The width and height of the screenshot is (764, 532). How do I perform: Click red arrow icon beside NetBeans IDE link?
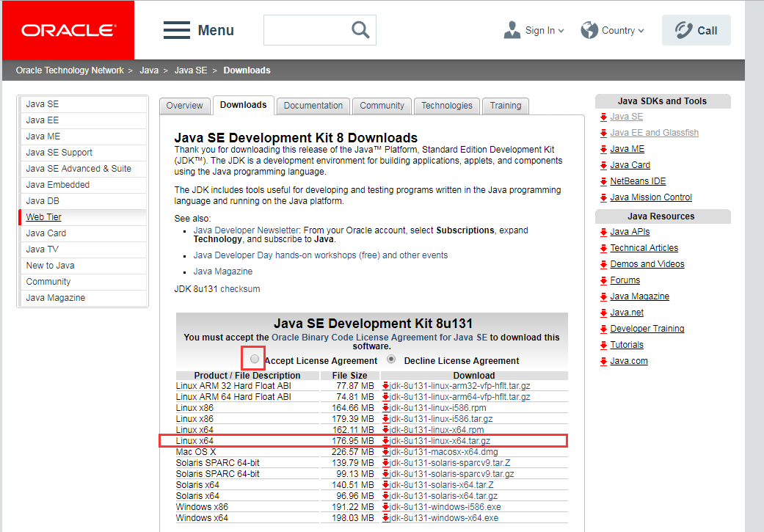click(x=604, y=181)
